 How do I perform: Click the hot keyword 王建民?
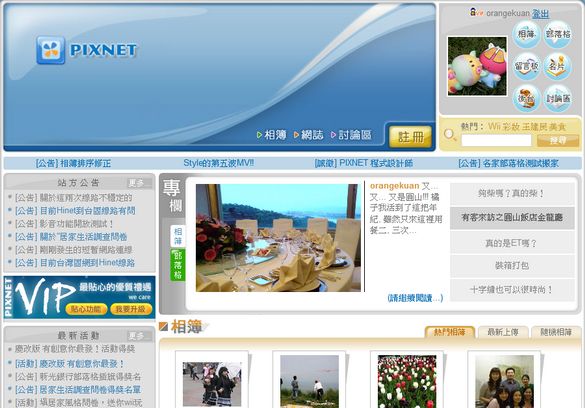534,127
